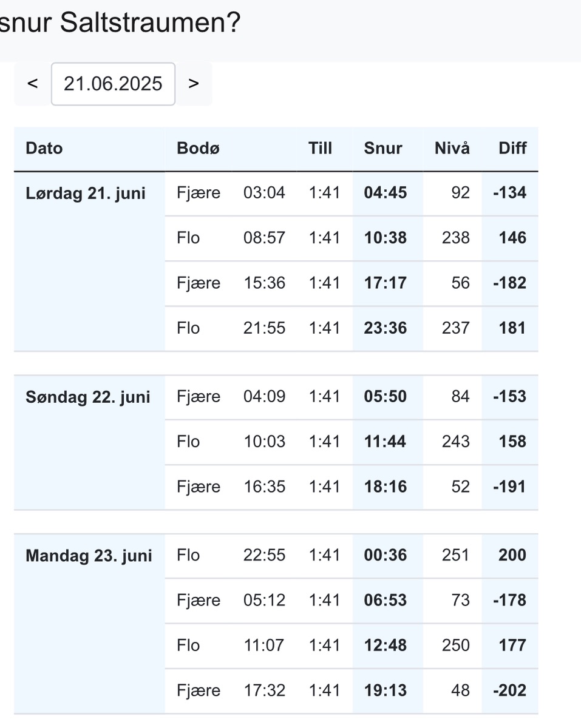The image size is (581, 728).
Task: Click the 23:36 turn time
Action: tap(386, 329)
